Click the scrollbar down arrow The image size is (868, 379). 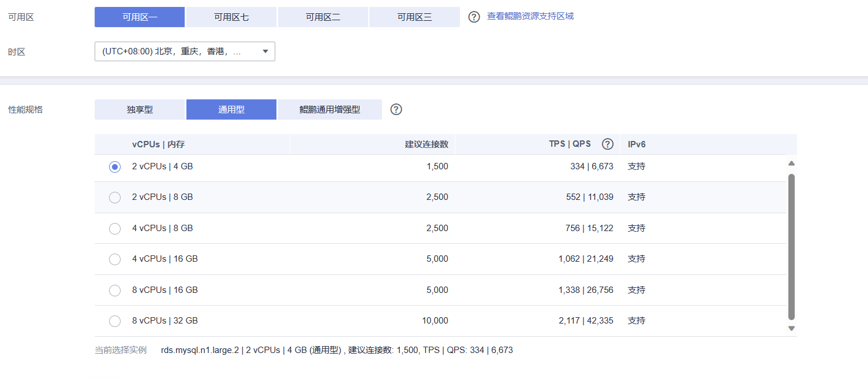coord(791,328)
